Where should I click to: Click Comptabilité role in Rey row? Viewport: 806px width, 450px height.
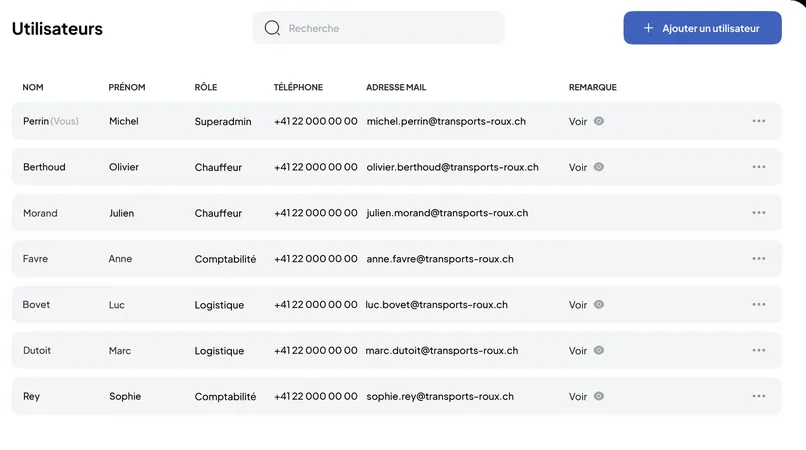pyautogui.click(x=225, y=397)
